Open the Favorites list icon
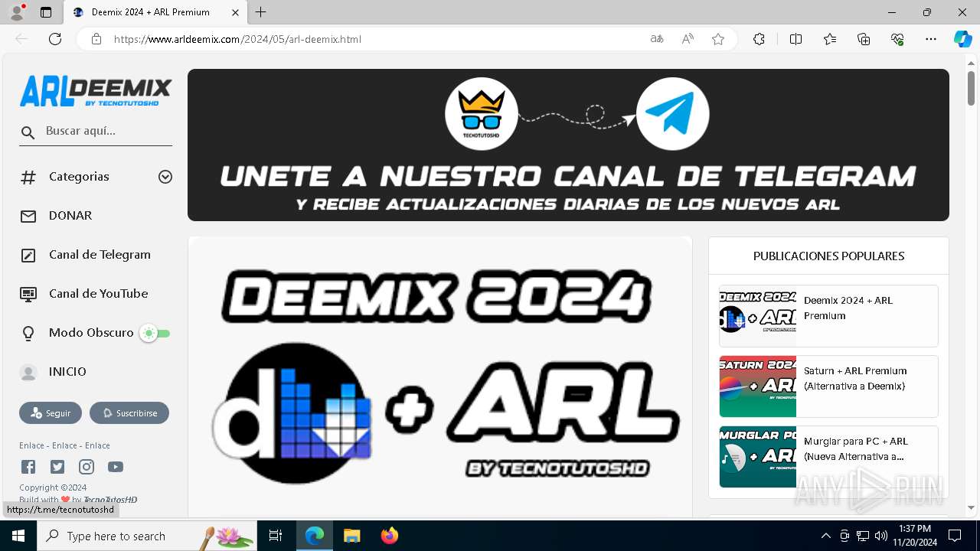980x551 pixels. pos(830,39)
